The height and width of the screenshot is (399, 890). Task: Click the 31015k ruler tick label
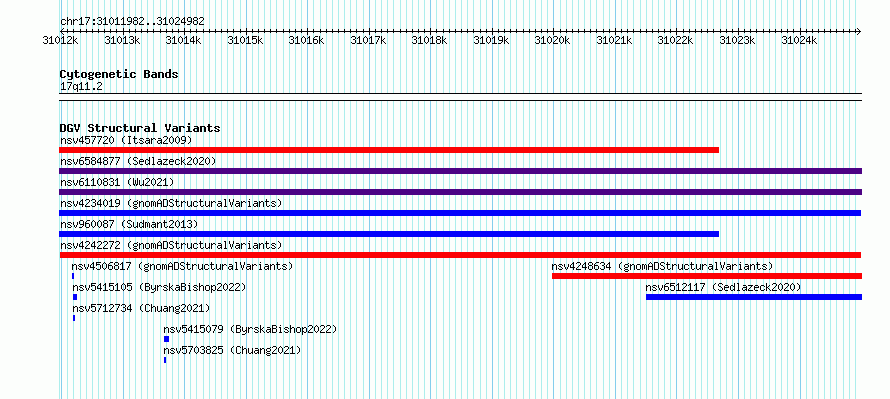pos(245,40)
